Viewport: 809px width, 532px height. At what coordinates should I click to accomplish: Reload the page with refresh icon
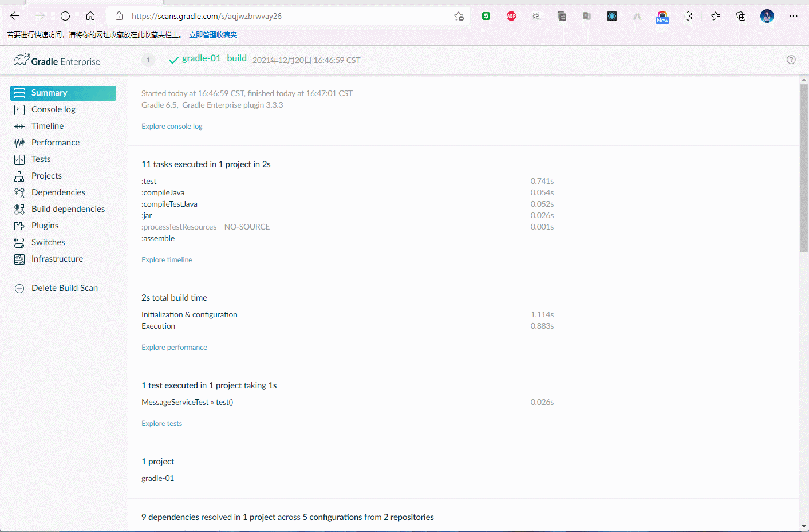point(65,16)
